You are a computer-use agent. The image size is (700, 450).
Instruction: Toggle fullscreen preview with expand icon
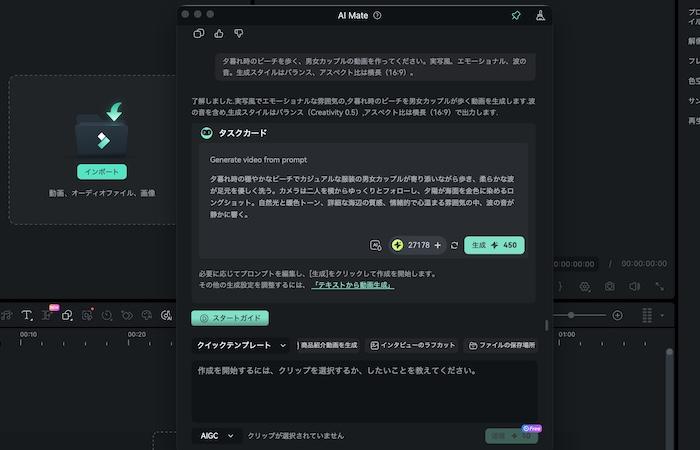pyautogui.click(x=659, y=287)
